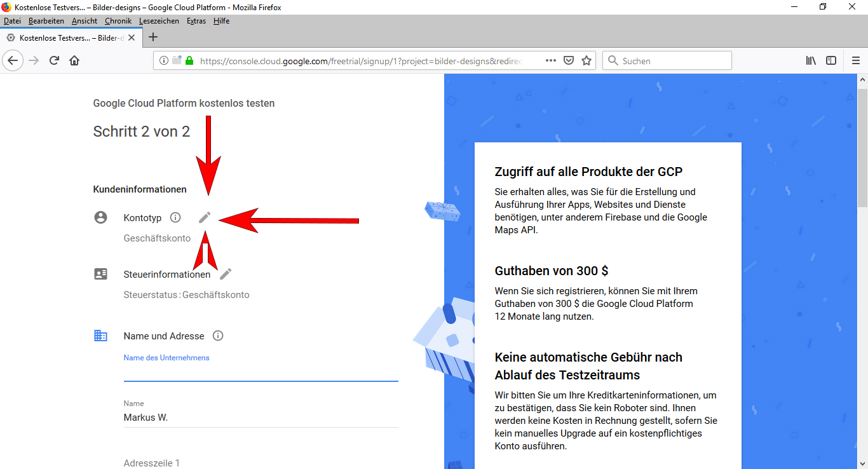Click the Name field containing Markus W.
This screenshot has height=469, width=868.
pyautogui.click(x=261, y=418)
